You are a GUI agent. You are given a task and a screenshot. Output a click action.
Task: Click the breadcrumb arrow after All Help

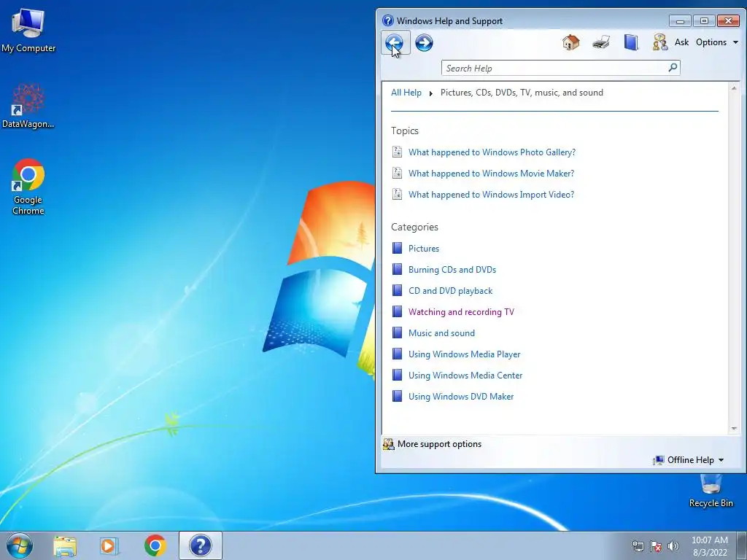pyautogui.click(x=430, y=93)
